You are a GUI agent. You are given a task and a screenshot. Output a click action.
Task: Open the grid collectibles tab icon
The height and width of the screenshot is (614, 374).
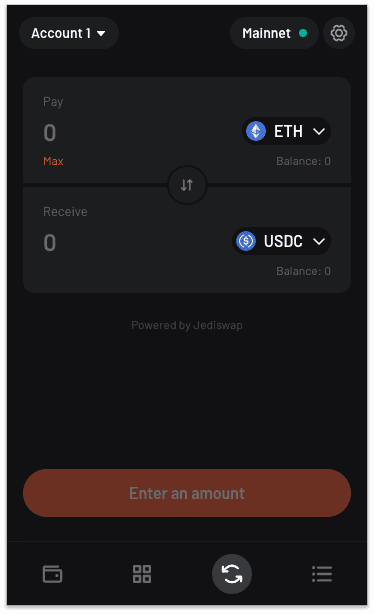(142, 574)
